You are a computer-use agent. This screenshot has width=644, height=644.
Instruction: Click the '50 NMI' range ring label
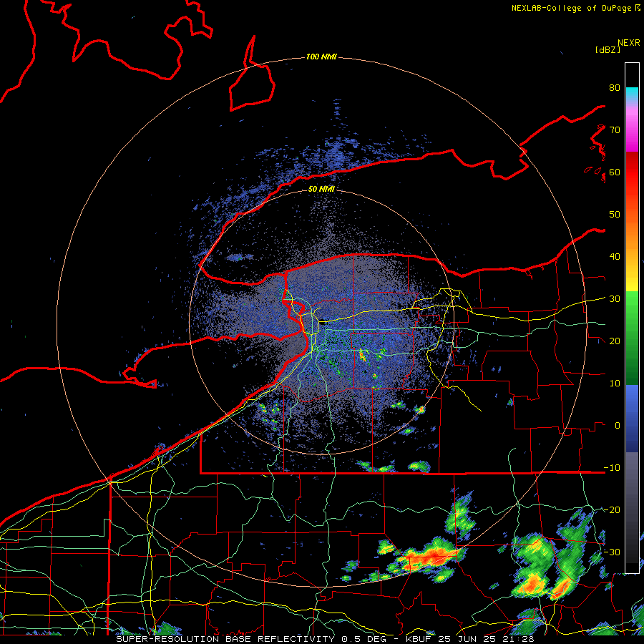coord(321,189)
